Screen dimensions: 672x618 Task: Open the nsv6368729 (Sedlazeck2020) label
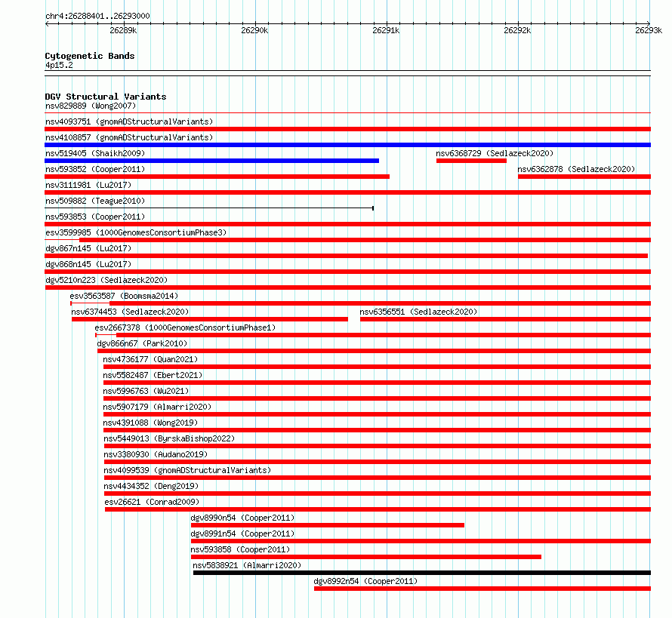[495, 153]
